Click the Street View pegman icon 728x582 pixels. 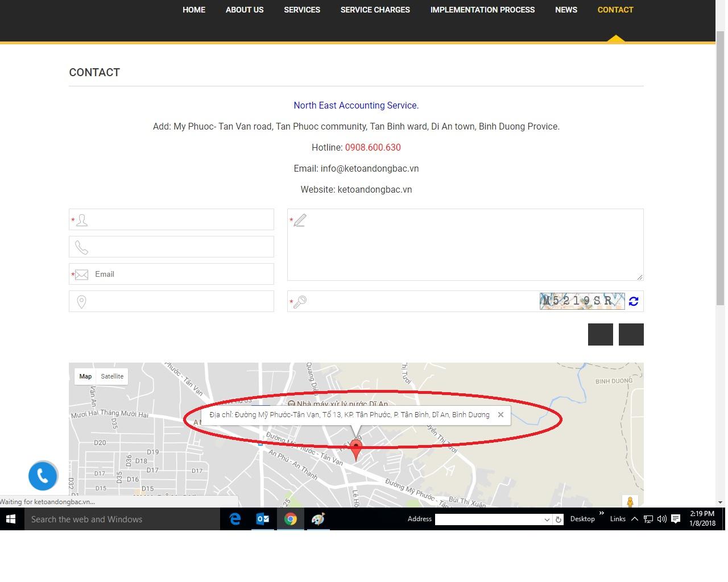630,502
